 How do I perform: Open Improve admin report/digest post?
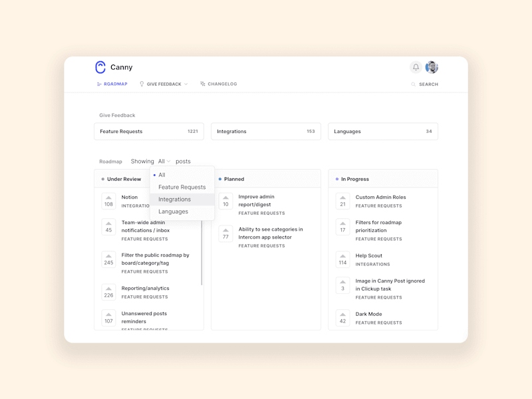coord(256,201)
